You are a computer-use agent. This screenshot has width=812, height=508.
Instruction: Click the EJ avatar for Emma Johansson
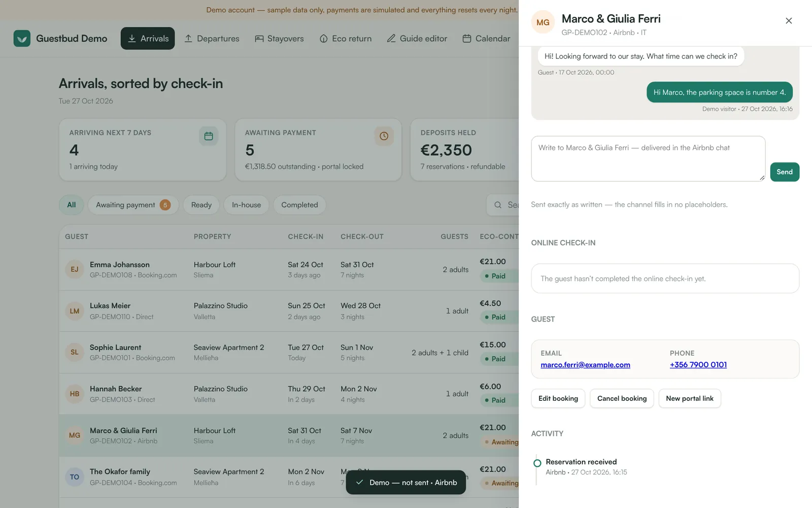75,269
